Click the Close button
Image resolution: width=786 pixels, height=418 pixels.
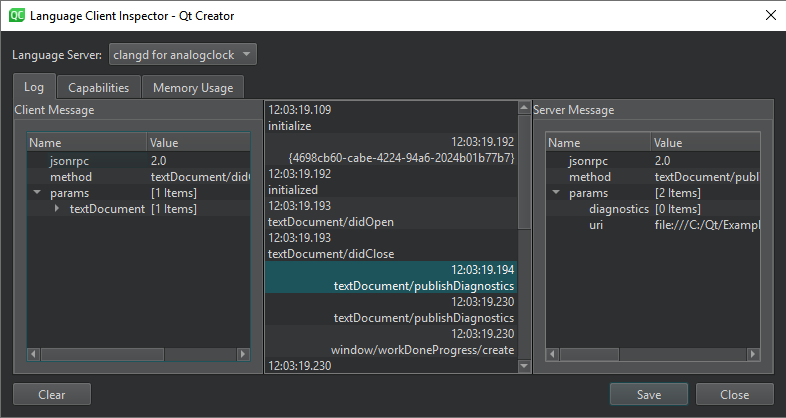[x=735, y=395]
